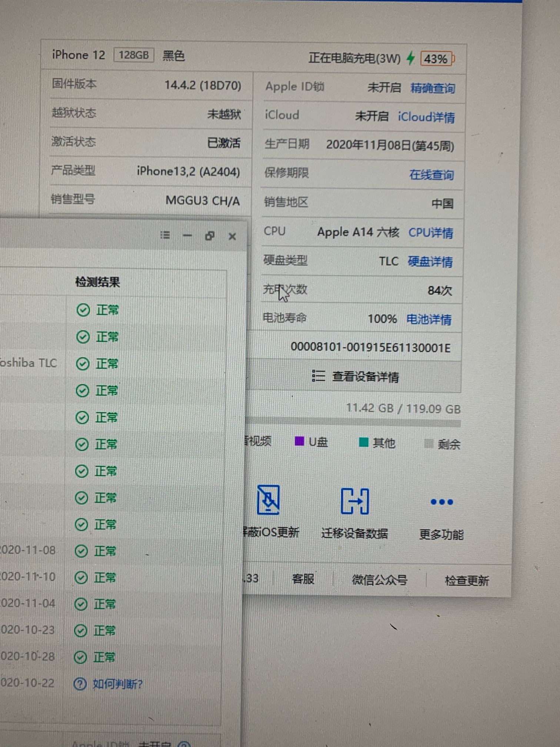The width and height of the screenshot is (560, 747).
Task: Open 微信公众号 link
Action: pyautogui.click(x=380, y=580)
